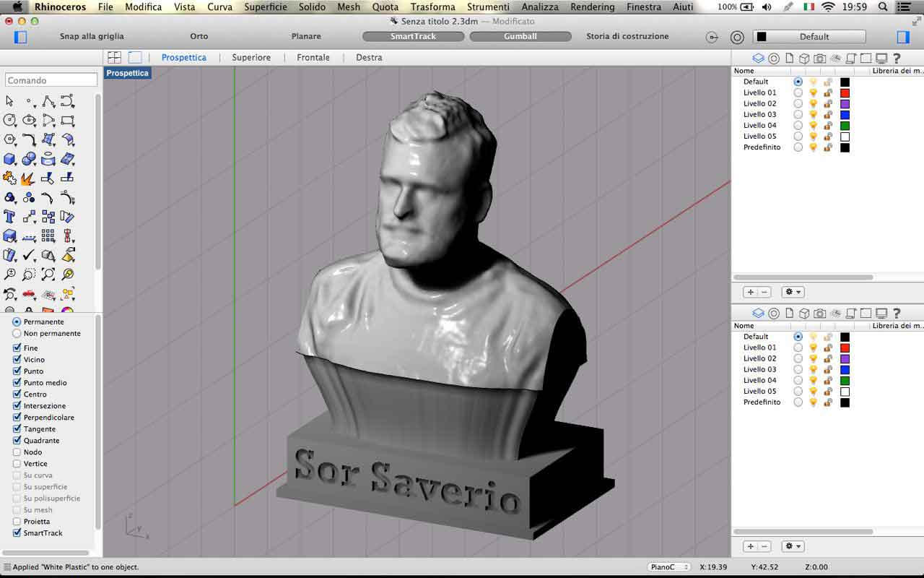The image size is (924, 578).
Task: Click the red car icon
Action: (29, 293)
